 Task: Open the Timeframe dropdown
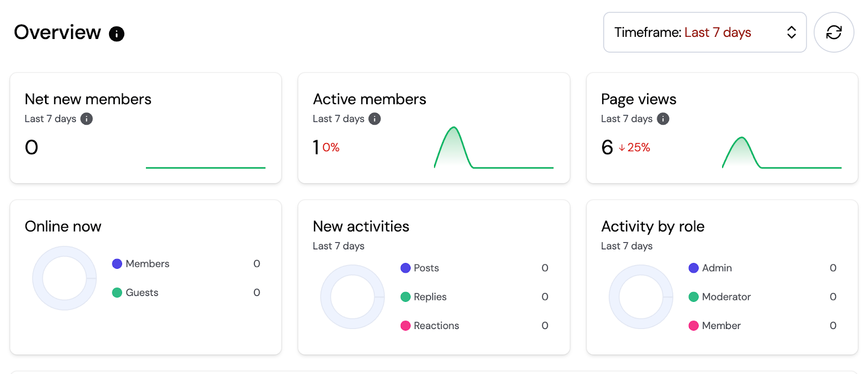(x=705, y=33)
